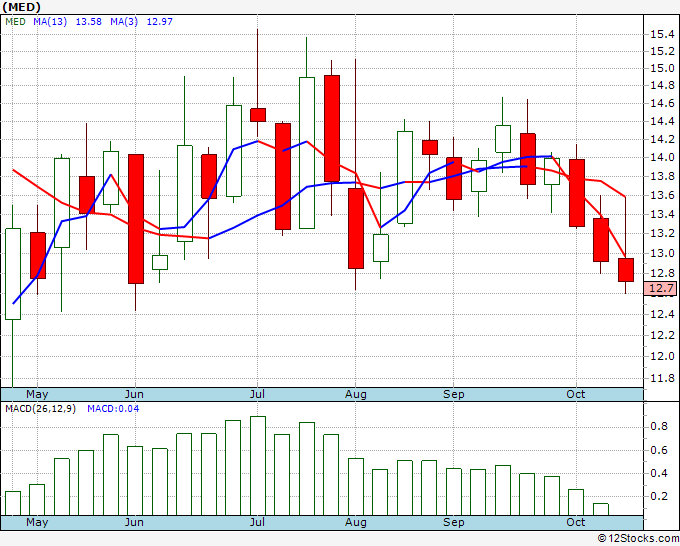Click the 14.6 price axis label

point(662,103)
